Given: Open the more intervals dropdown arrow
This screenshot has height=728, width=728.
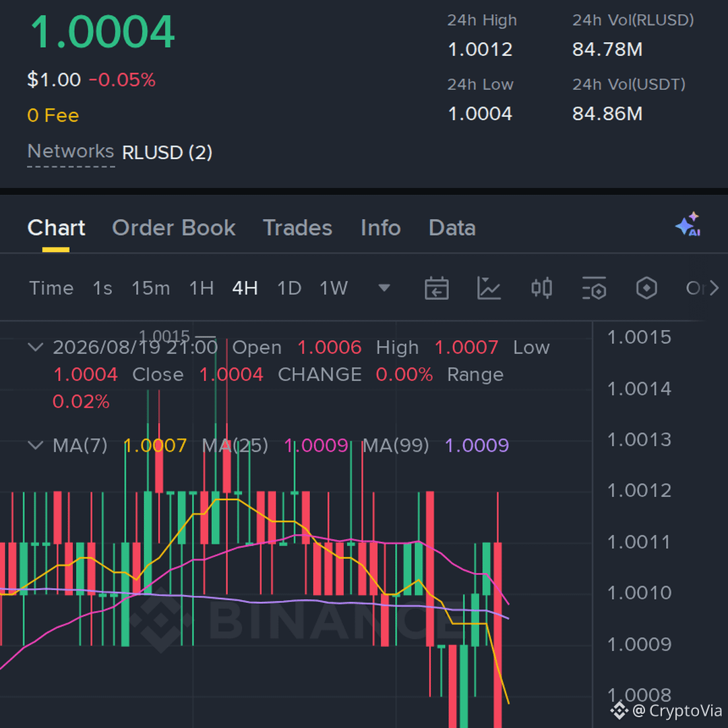Looking at the screenshot, I should [384, 288].
